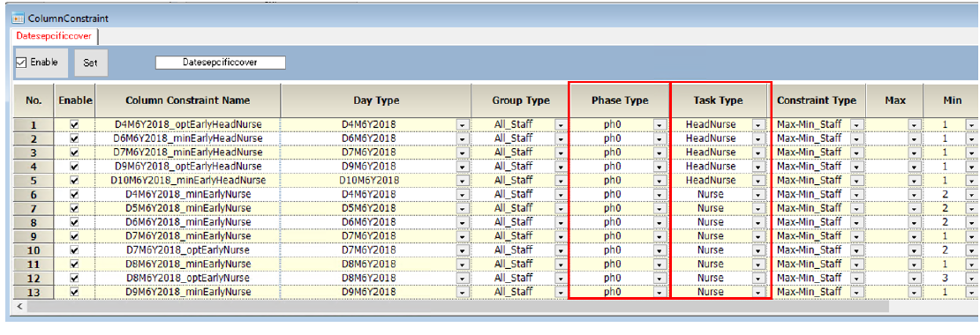Uncheck Enable for row 6
The height and width of the screenshot is (335, 980).
75,194
